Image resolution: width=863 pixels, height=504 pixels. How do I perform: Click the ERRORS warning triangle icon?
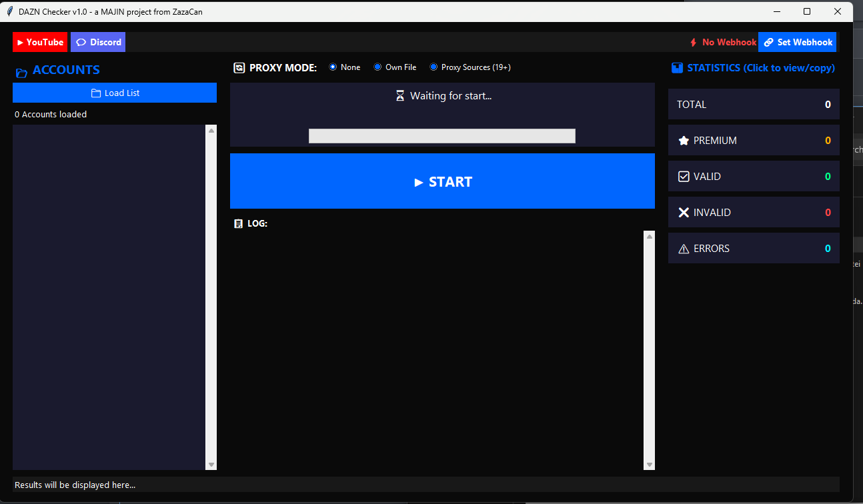684,249
